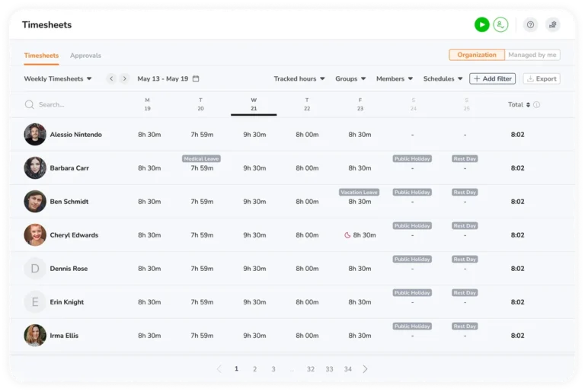Open Erin Knight name link
This screenshot has height=392, width=585.
67,302
